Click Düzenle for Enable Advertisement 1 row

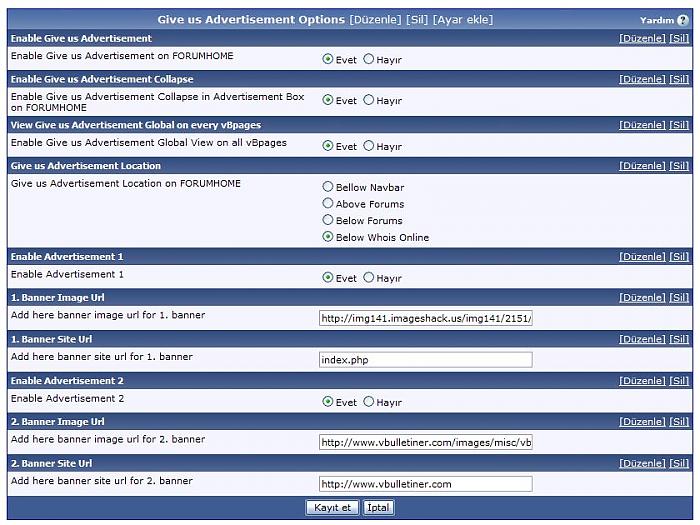click(642, 257)
